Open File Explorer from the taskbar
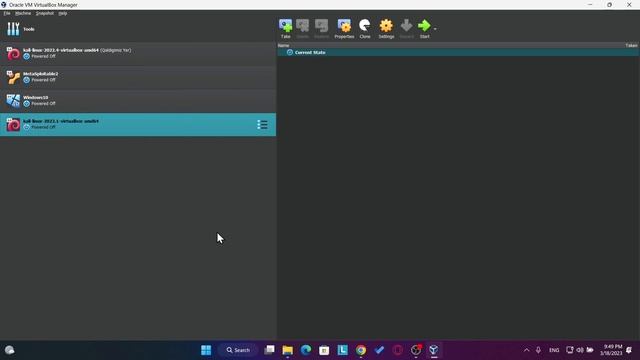 tap(287, 350)
